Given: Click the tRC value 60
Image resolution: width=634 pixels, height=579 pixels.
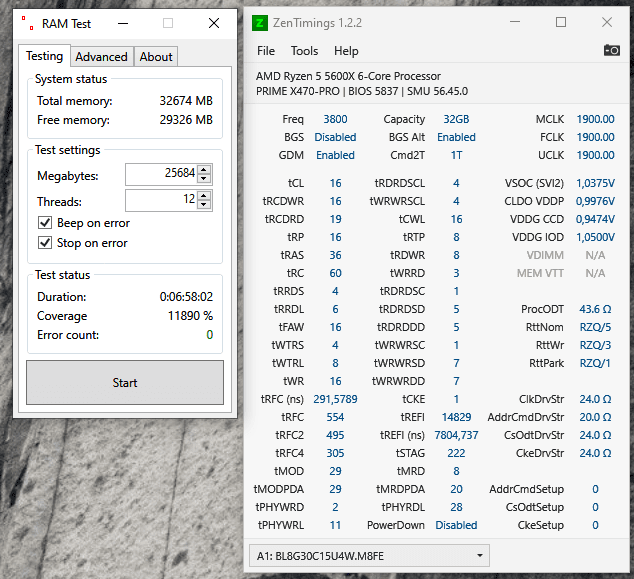Looking at the screenshot, I should (x=335, y=273).
